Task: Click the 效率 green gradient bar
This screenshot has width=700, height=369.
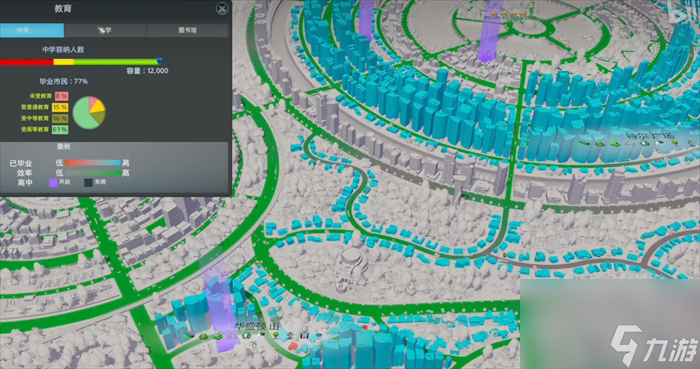Action: point(93,173)
